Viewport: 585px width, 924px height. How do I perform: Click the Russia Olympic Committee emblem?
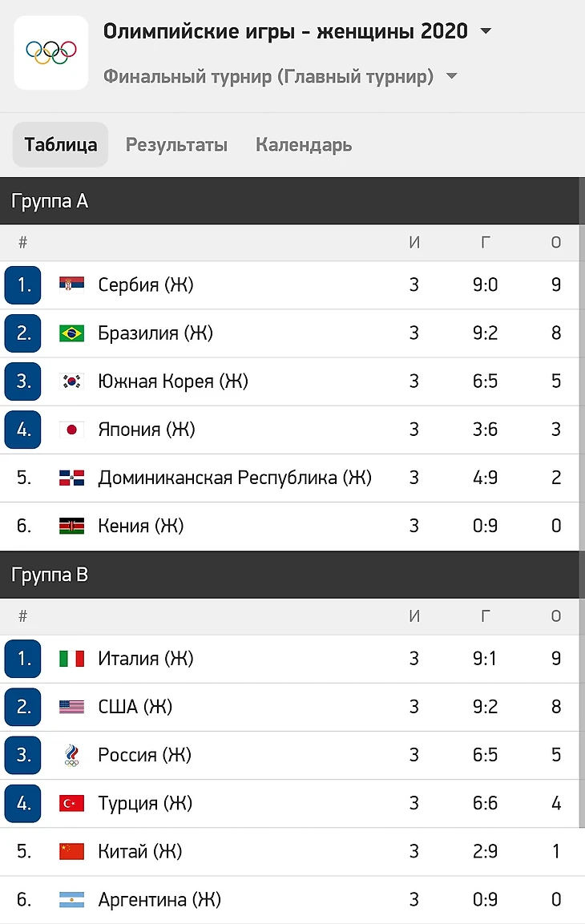pos(71,755)
